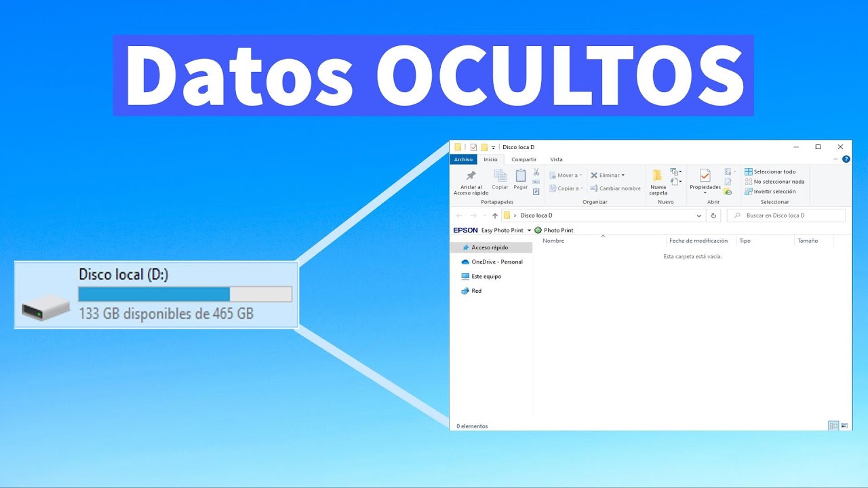Open the address bar history dropdown

tap(699, 216)
